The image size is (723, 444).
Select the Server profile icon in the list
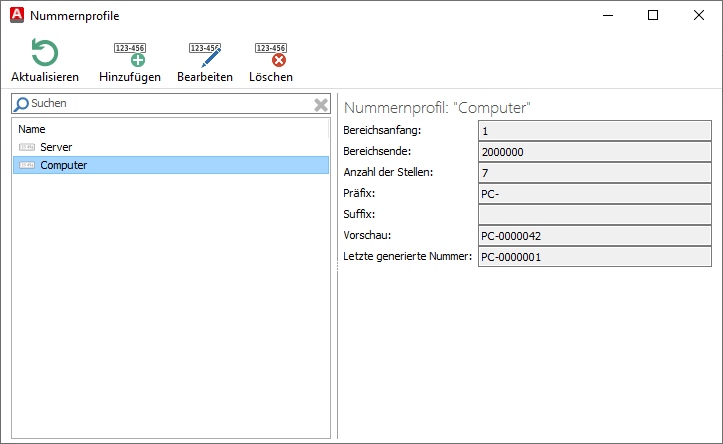(27, 147)
